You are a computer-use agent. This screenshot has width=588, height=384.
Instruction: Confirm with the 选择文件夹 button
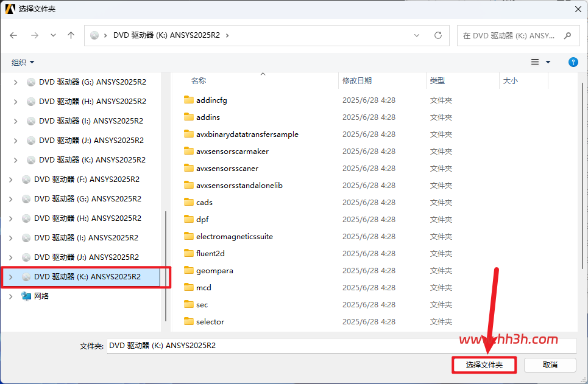point(484,365)
